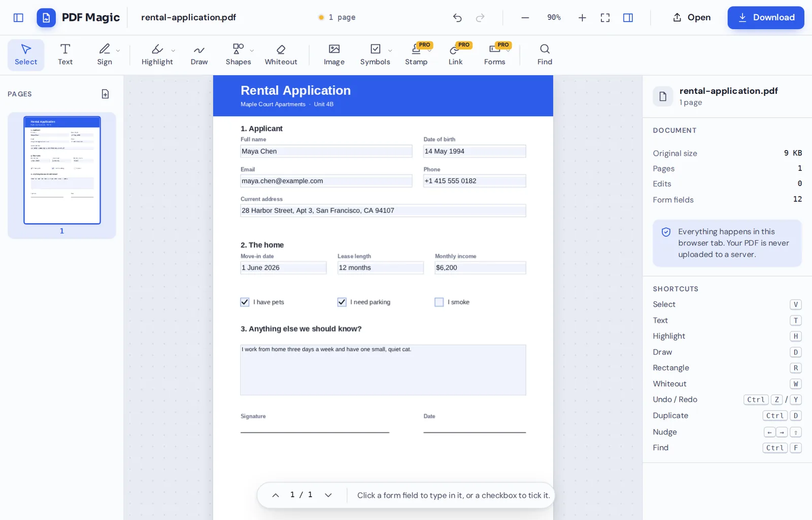Click the Full name field
The height and width of the screenshot is (520, 812).
click(326, 151)
